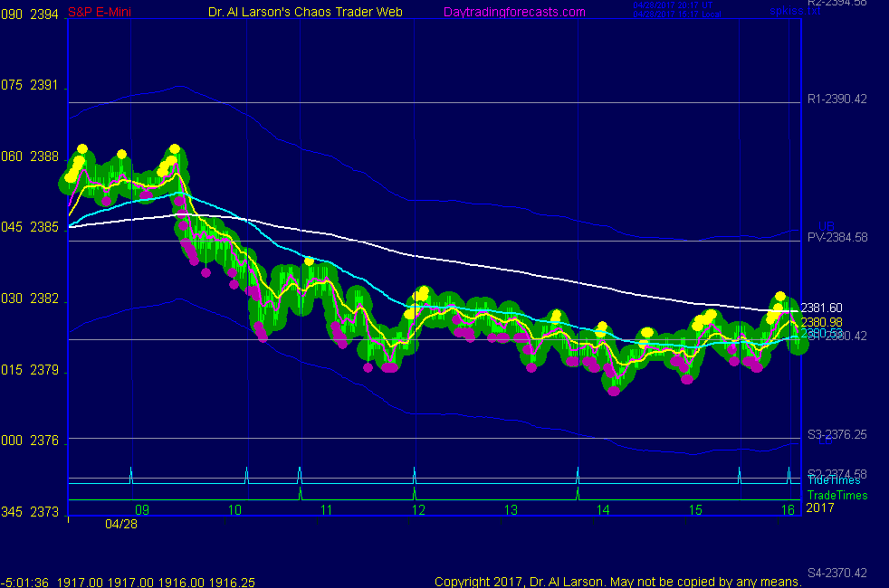This screenshot has height=588, width=889.
Task: Click the 045 2385 price axis label
Action: 30,227
